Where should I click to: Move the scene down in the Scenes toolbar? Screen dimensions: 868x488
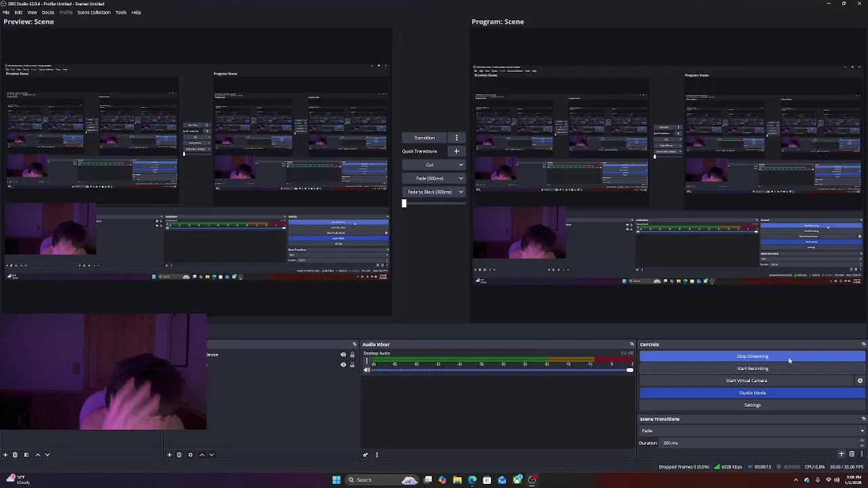tap(47, 455)
